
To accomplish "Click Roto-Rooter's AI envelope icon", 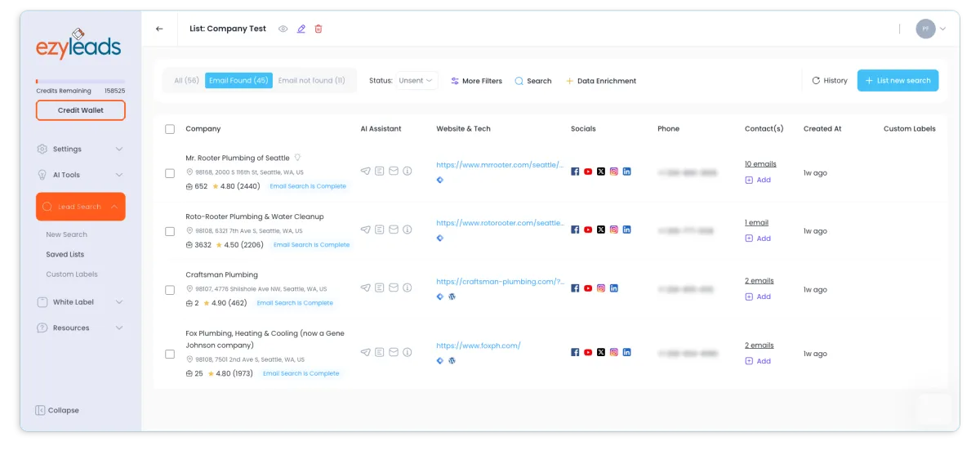I will click(394, 230).
